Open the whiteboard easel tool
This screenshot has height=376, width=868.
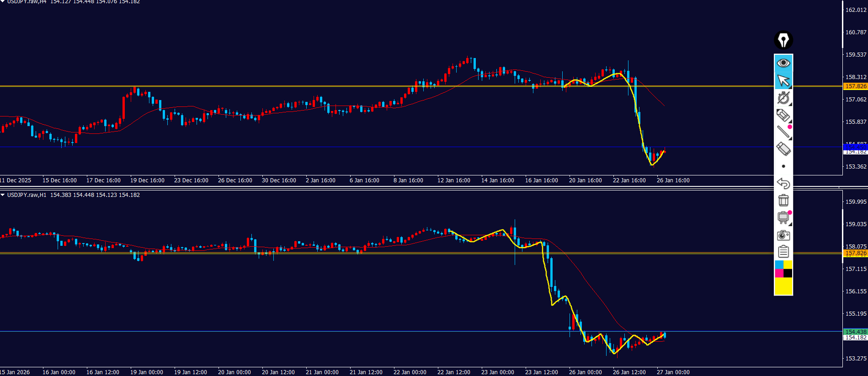click(783, 217)
